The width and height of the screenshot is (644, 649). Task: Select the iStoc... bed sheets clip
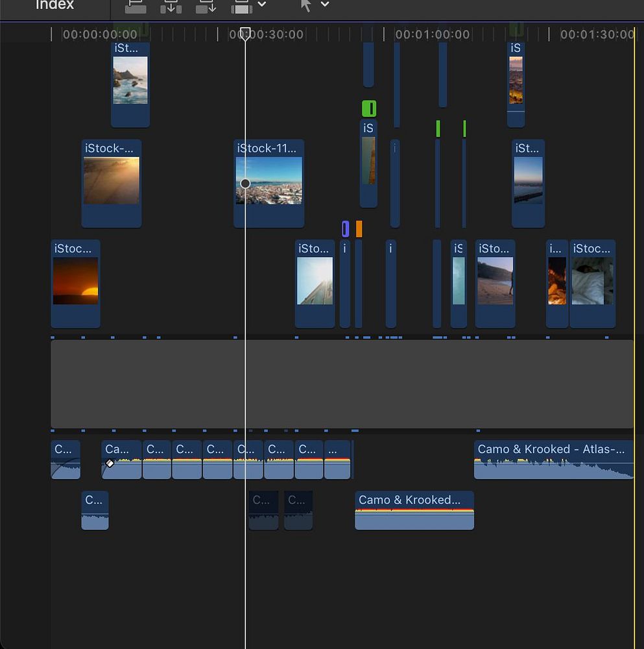[592, 284]
